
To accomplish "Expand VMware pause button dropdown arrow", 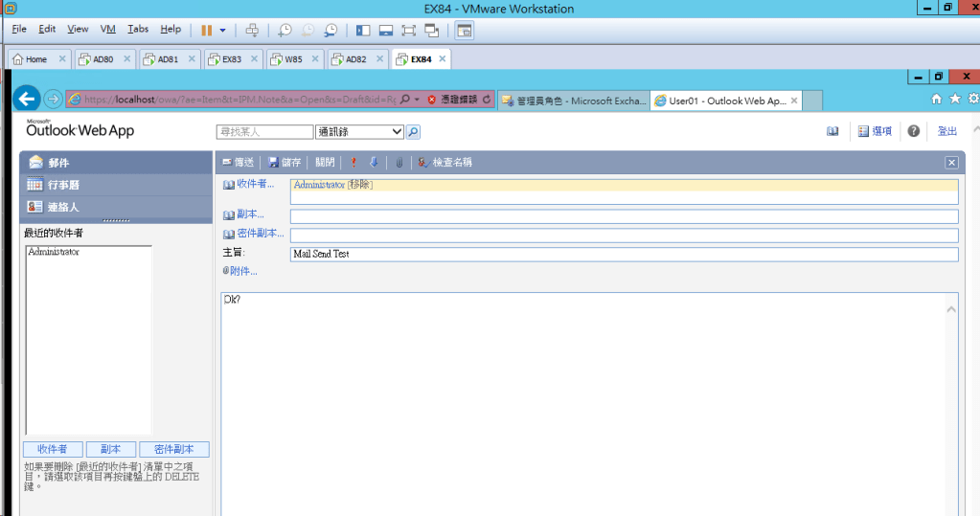I will tap(223, 30).
